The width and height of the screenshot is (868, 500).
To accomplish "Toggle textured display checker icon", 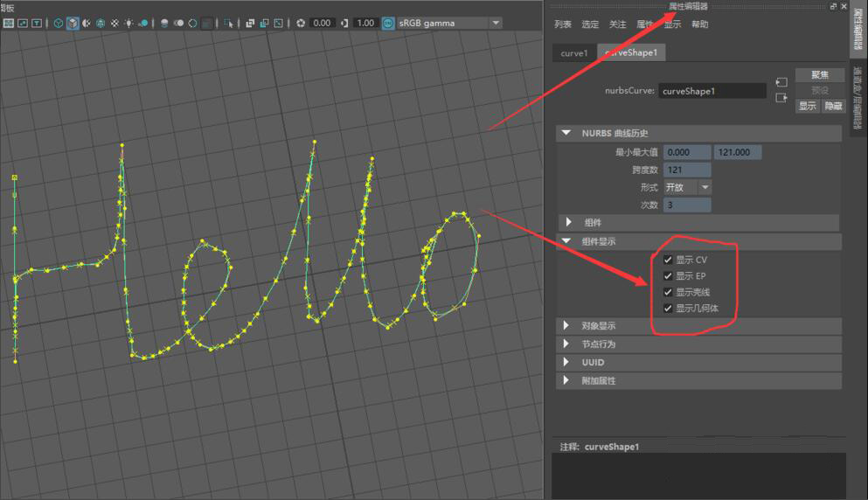I will 115,23.
